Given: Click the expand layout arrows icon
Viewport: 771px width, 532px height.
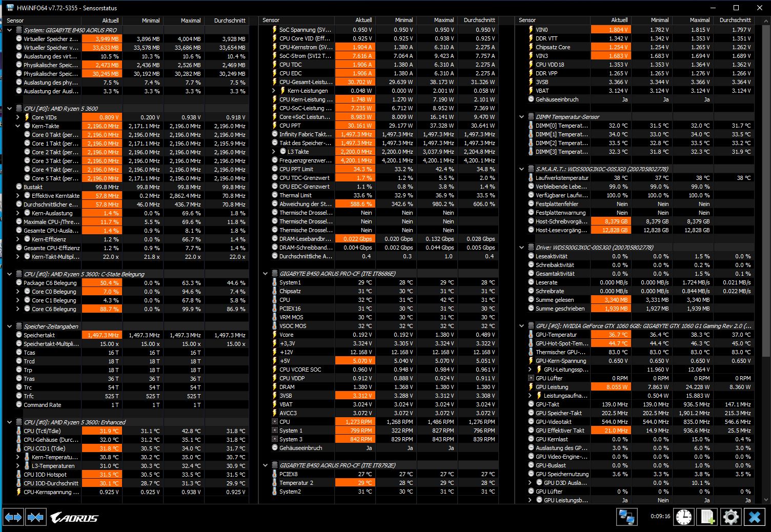Looking at the screenshot, I should point(13,518).
